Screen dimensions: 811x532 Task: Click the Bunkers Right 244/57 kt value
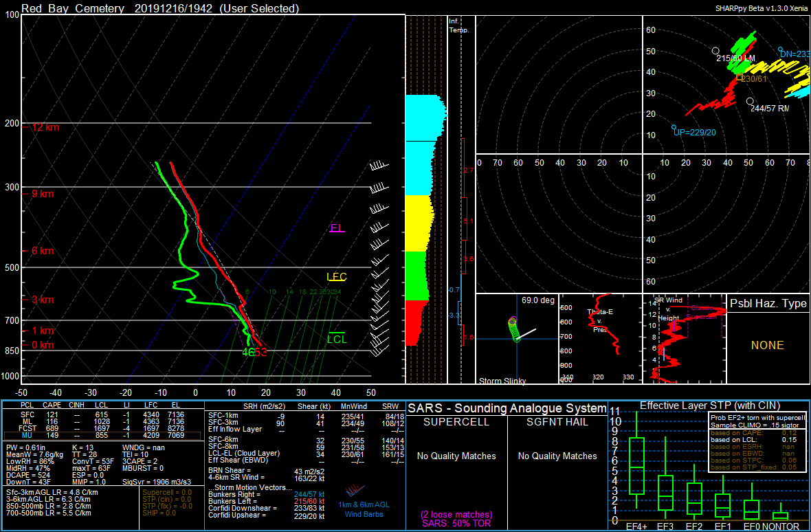coord(311,494)
